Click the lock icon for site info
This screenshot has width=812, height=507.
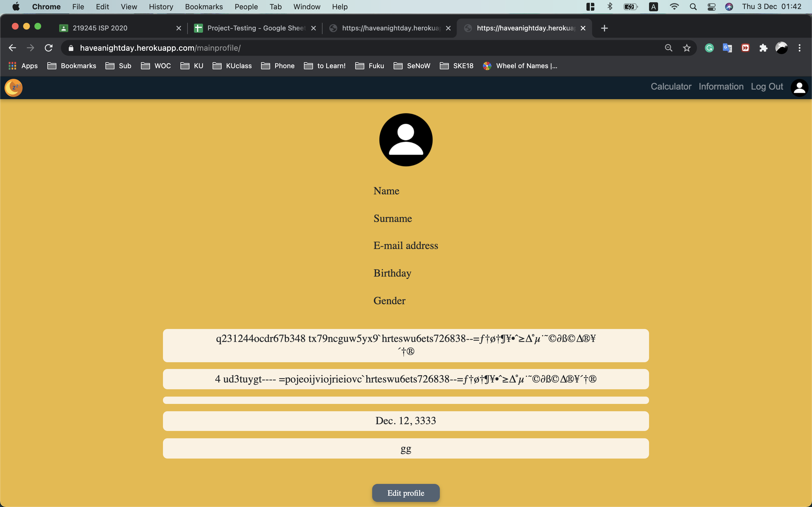coord(71,48)
